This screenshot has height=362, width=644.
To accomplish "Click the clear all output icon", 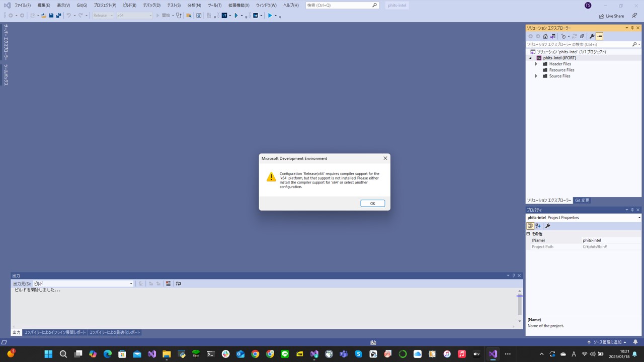I will pyautogui.click(x=168, y=284).
